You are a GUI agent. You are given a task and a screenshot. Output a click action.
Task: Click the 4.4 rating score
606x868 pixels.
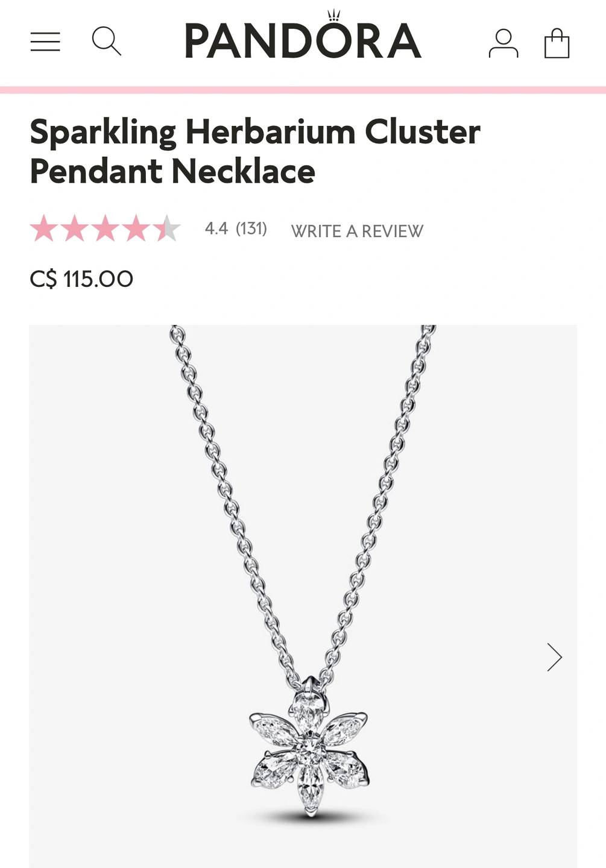(x=216, y=228)
